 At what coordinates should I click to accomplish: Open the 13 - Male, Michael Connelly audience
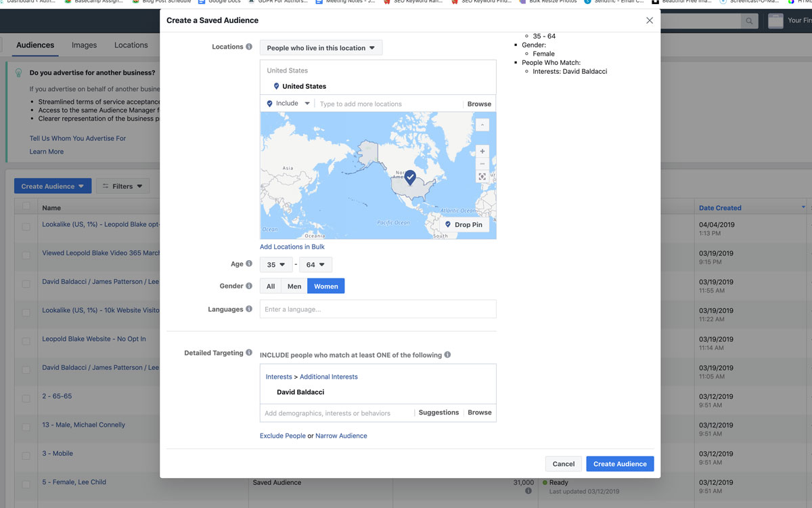(x=84, y=425)
